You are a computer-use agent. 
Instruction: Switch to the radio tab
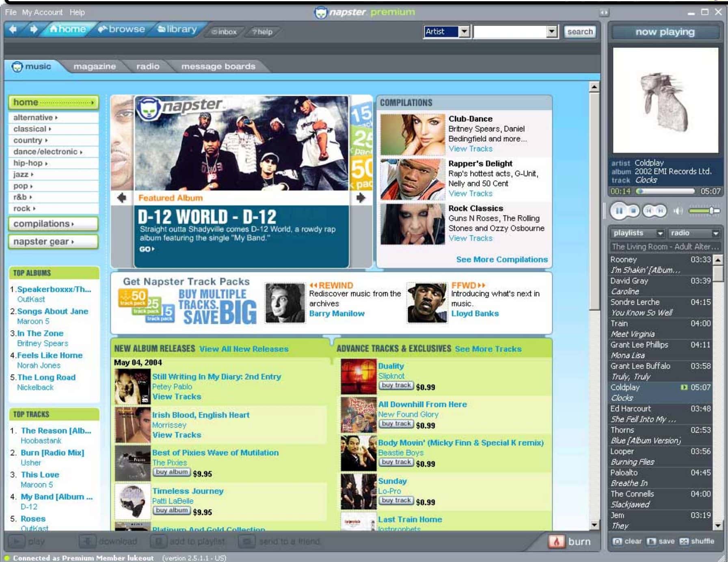(x=148, y=66)
